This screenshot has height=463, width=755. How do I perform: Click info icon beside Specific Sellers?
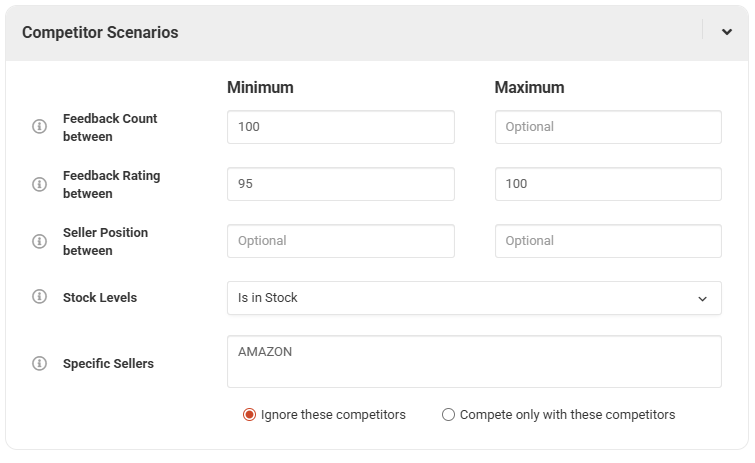coord(40,363)
